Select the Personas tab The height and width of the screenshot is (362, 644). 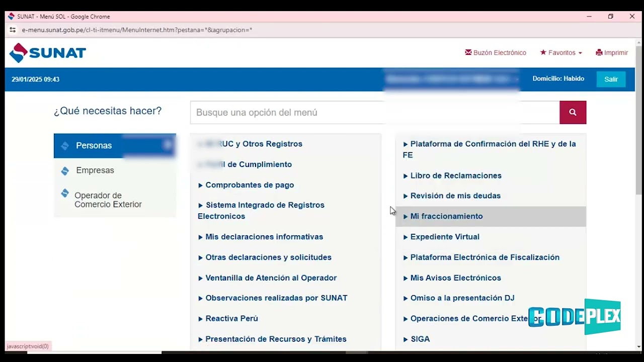[115, 146]
